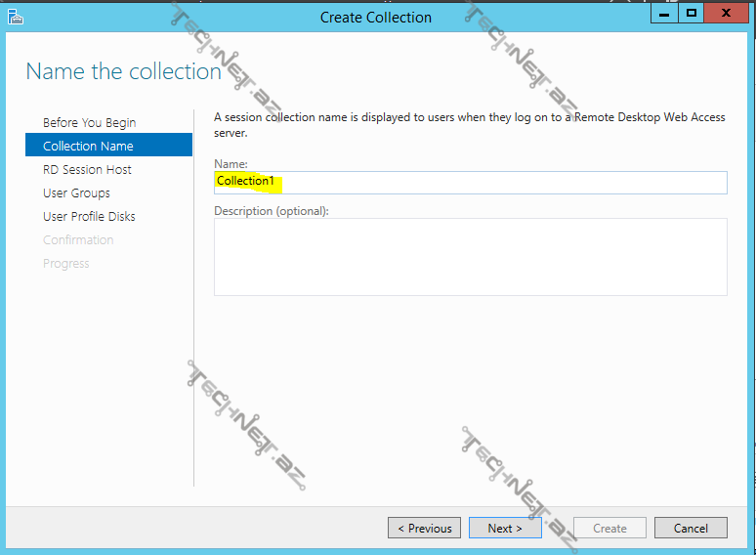The width and height of the screenshot is (756, 555).
Task: Proceed with the Next button
Action: [505, 528]
